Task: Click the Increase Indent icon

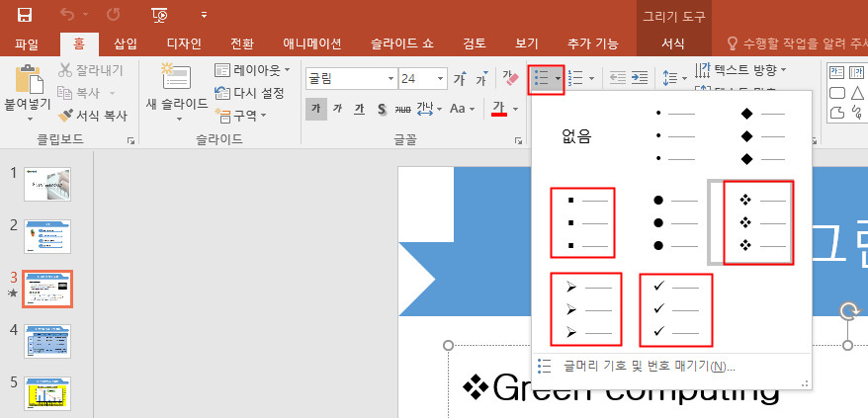Action: (640, 78)
